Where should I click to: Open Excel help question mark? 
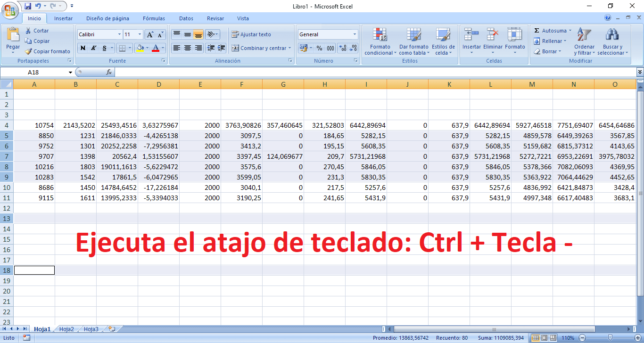[608, 18]
